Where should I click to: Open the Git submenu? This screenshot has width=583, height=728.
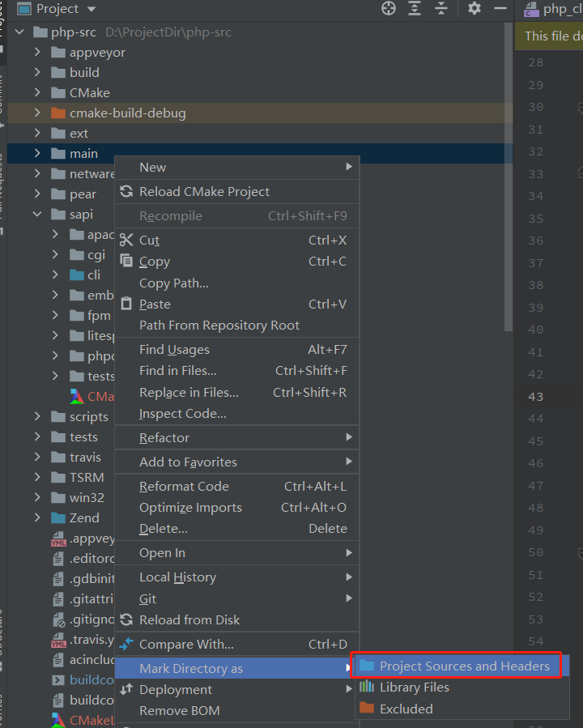click(236, 598)
